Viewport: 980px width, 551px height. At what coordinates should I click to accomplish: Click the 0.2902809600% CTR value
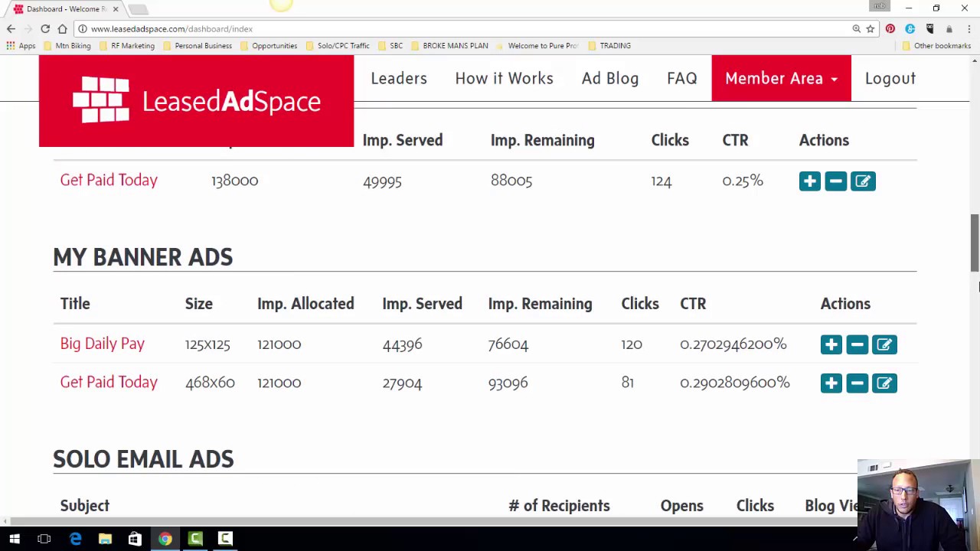735,383
